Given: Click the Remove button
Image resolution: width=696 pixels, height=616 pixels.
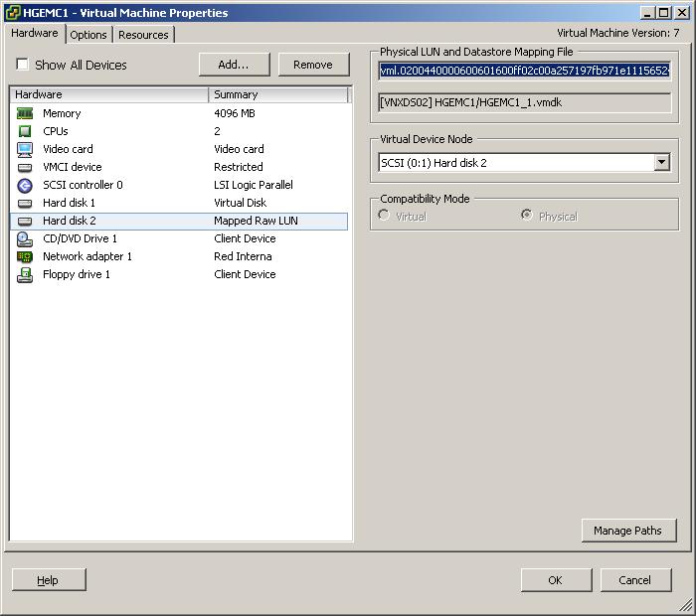Looking at the screenshot, I should coord(313,65).
